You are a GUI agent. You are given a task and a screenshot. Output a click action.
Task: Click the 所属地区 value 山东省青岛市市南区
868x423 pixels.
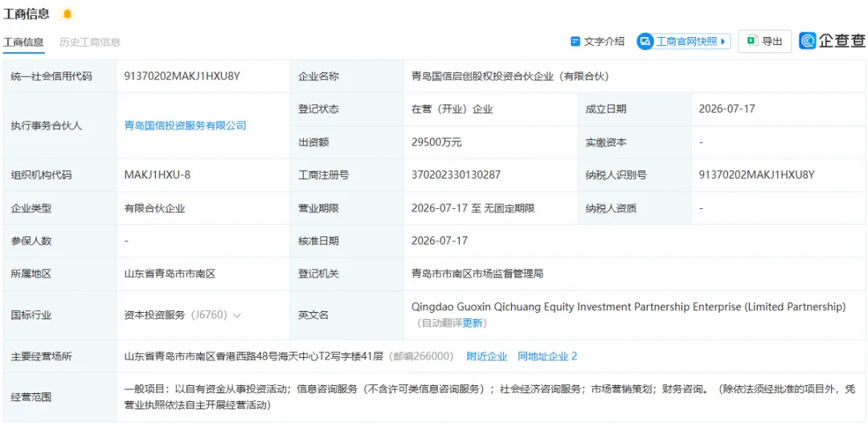coord(170,273)
